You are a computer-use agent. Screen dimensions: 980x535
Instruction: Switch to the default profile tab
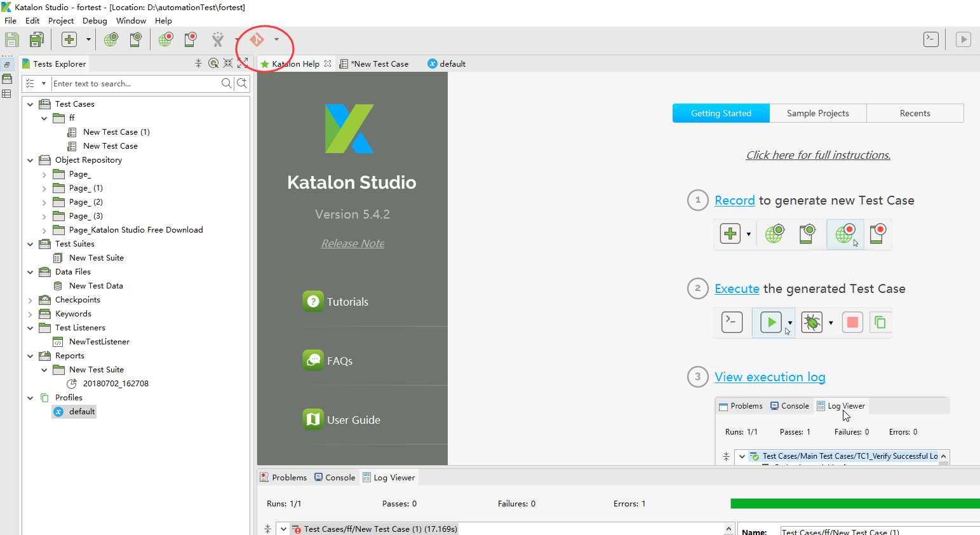click(x=447, y=64)
